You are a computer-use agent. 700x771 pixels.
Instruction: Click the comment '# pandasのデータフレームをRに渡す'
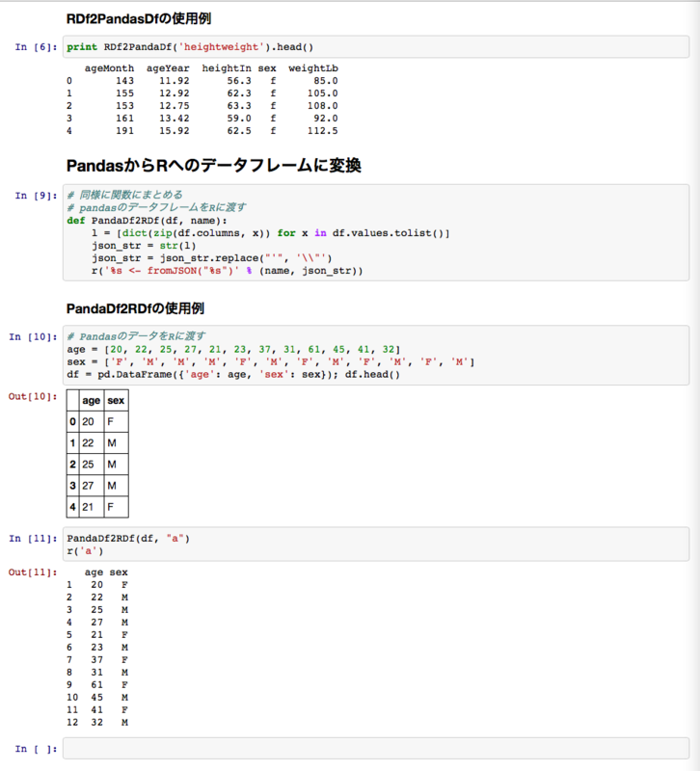(x=156, y=207)
